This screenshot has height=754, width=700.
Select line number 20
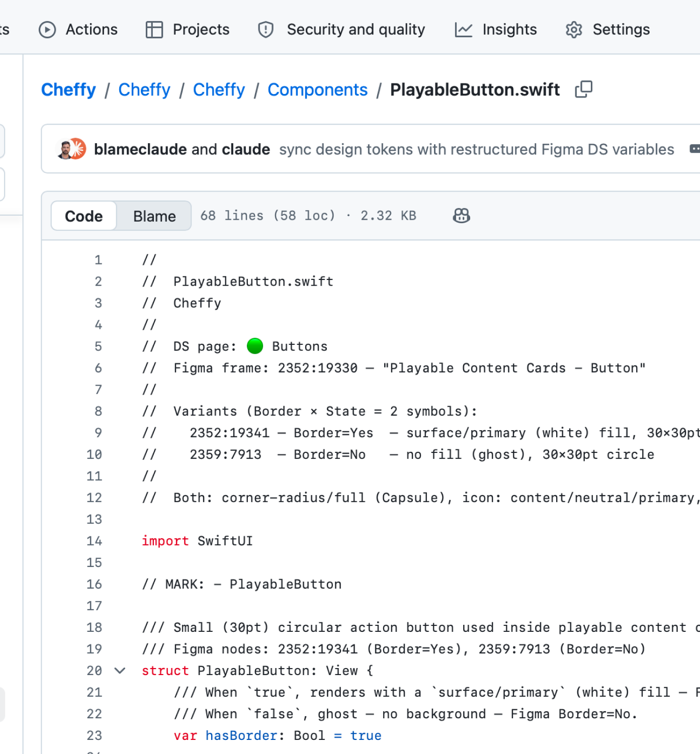click(x=94, y=671)
